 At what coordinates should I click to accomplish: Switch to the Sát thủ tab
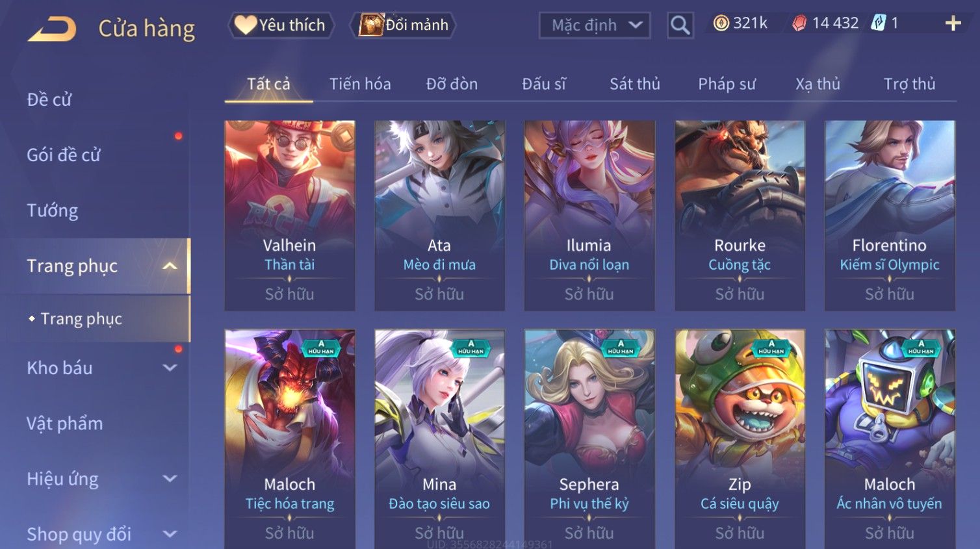pyautogui.click(x=634, y=84)
